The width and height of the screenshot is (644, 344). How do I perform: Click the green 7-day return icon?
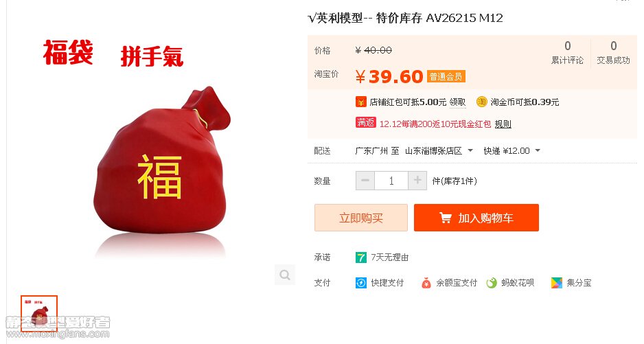point(361,257)
